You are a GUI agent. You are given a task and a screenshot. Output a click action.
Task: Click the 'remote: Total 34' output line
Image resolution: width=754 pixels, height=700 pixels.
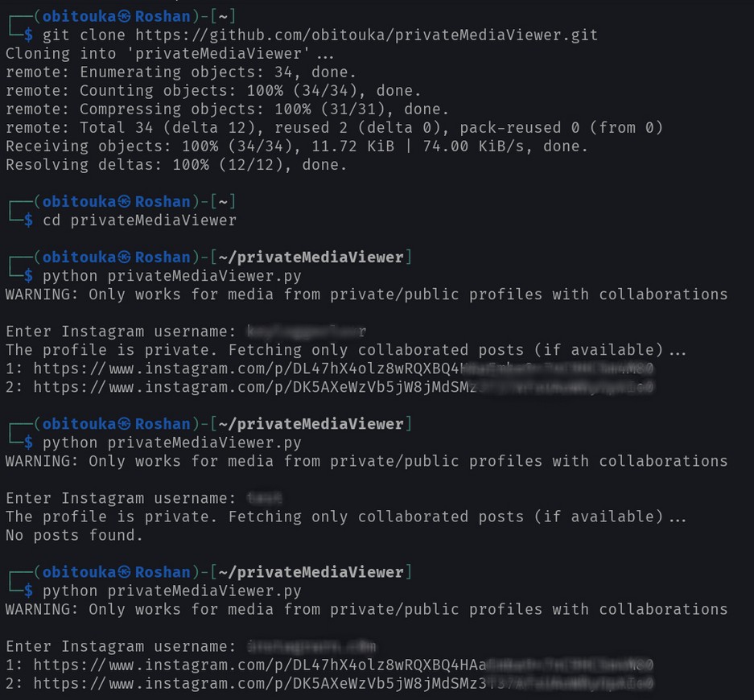[x=333, y=128]
